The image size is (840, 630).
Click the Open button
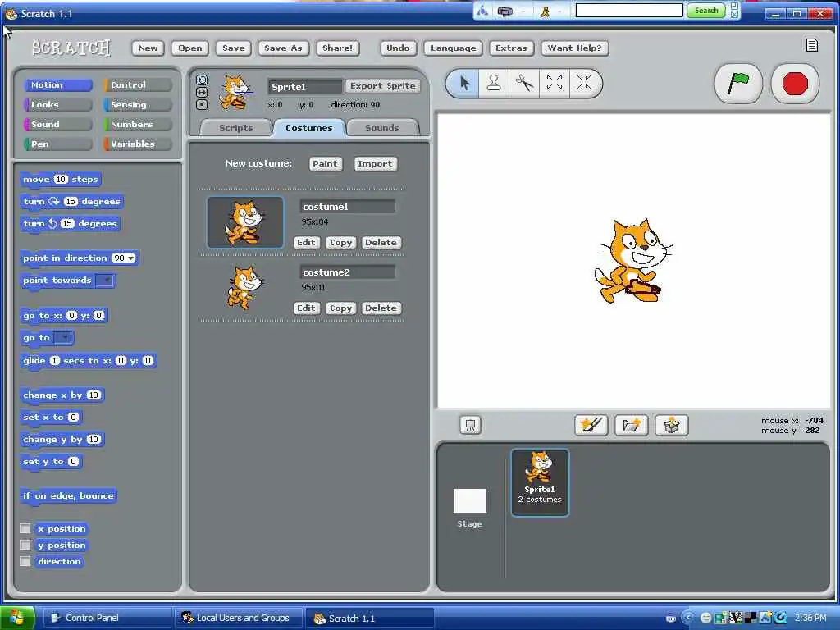190,48
